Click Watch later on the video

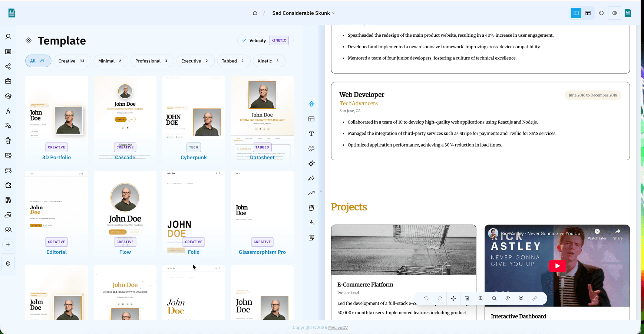coord(597,234)
